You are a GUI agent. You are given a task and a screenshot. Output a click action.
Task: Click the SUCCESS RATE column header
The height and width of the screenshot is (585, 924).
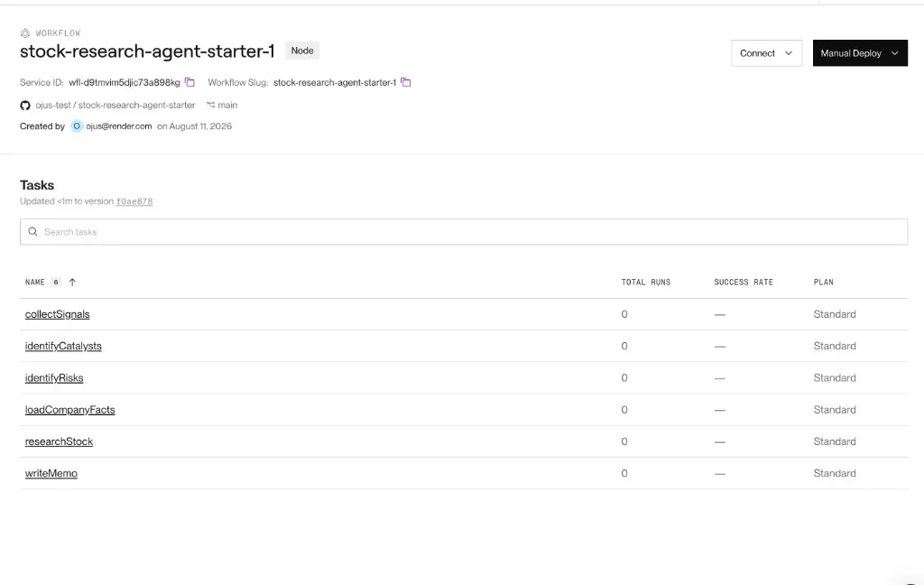tap(744, 282)
